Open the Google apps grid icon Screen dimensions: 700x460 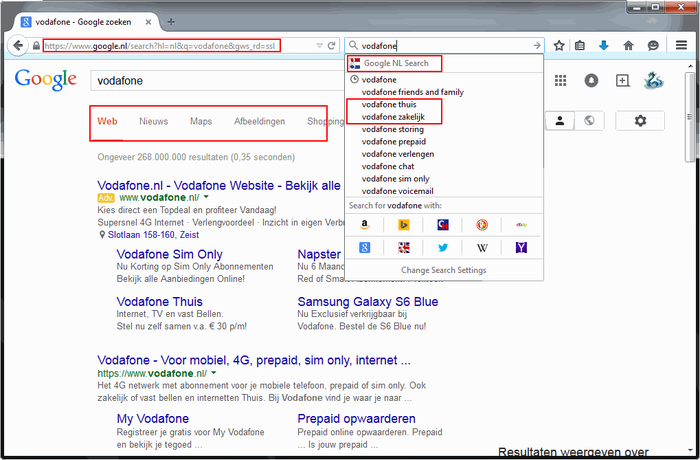pos(560,81)
